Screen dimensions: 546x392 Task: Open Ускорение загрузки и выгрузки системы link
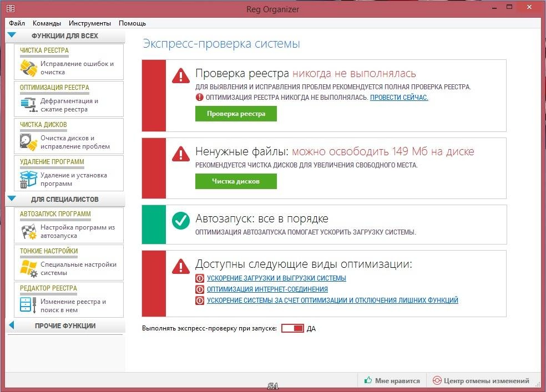point(276,278)
